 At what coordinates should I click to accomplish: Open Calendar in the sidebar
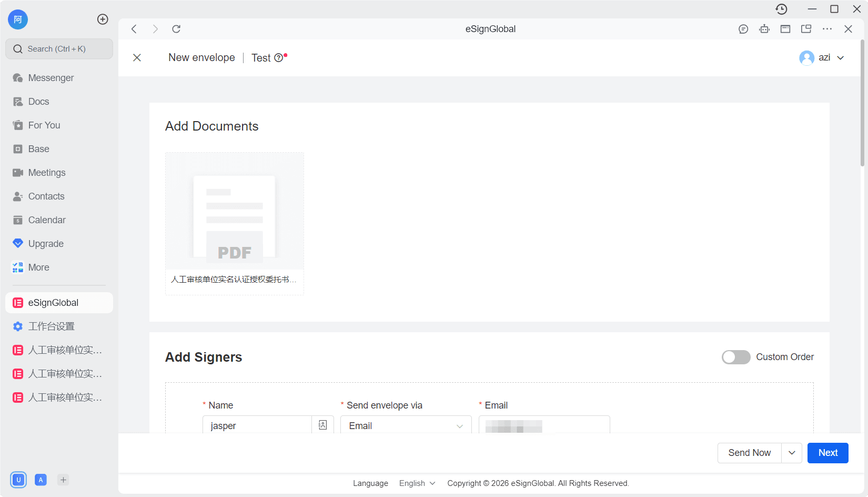pos(47,220)
